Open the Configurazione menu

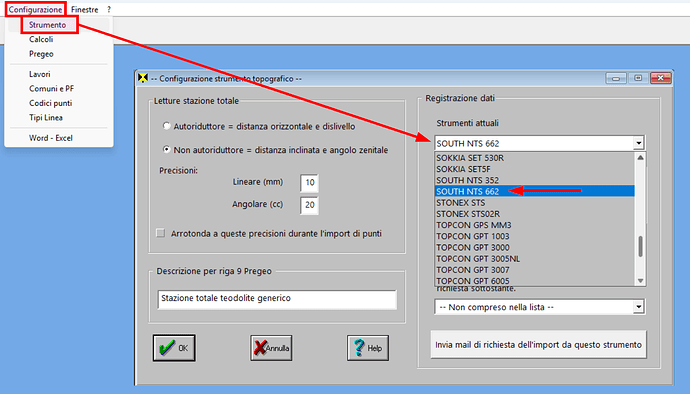coord(35,9)
